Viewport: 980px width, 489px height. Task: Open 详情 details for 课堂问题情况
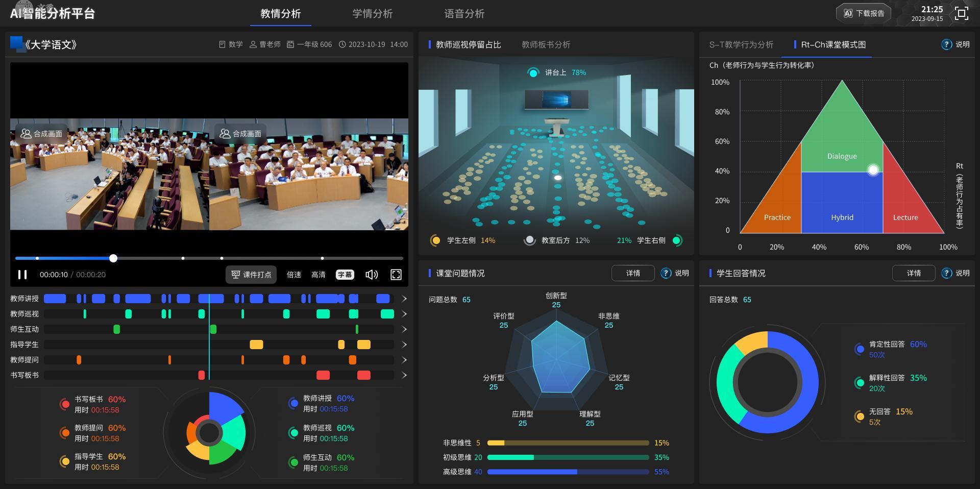tap(633, 273)
